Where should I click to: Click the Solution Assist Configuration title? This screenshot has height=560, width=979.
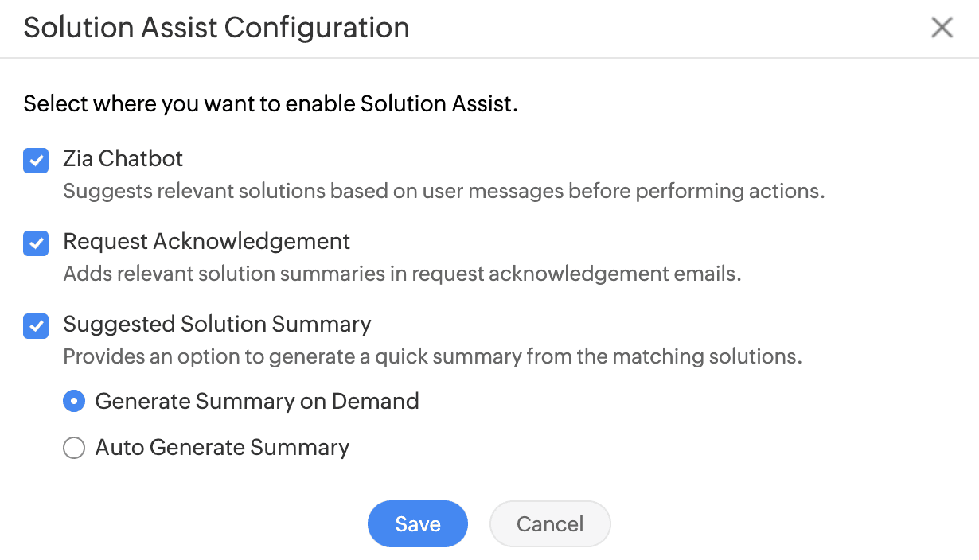pos(216,28)
